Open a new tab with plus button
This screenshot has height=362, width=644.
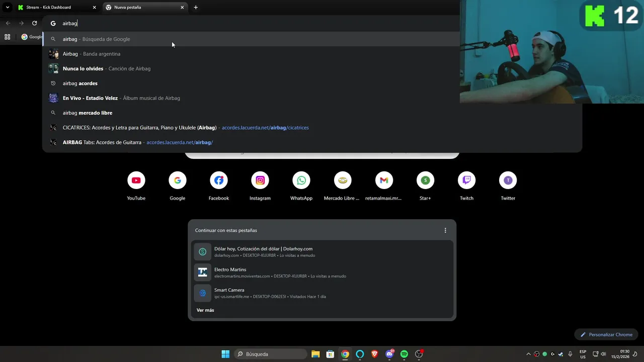(196, 8)
